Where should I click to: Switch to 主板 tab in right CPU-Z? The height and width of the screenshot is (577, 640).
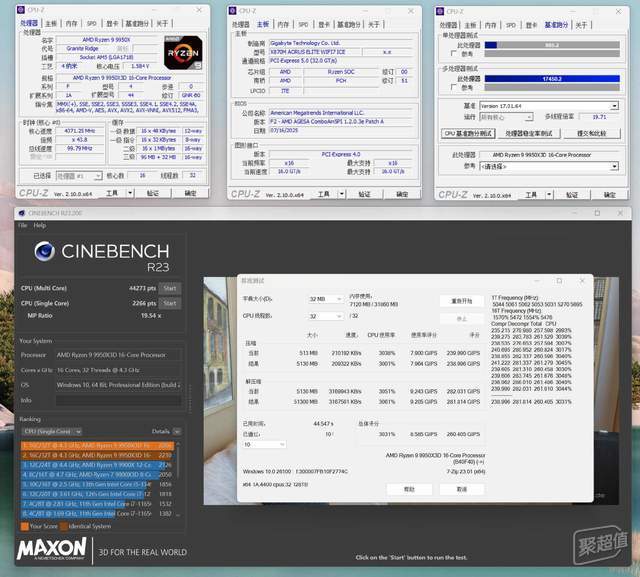point(470,25)
